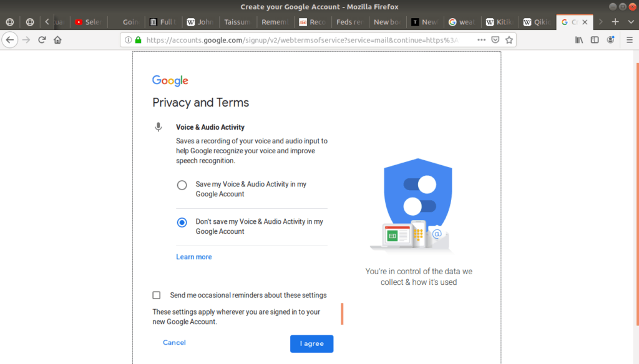Close the Create your Google Account tab
Screen dimensions: 639x364
pos(585,22)
